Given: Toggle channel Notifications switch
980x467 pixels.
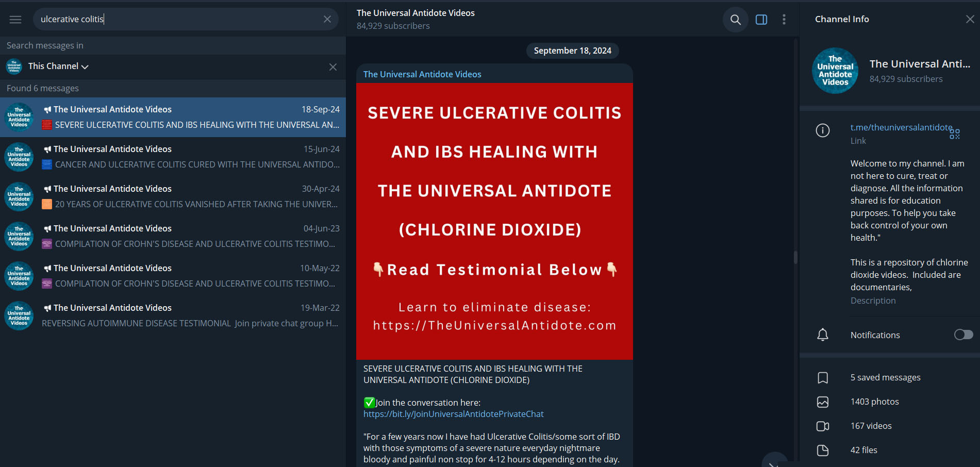Looking at the screenshot, I should click(x=963, y=335).
